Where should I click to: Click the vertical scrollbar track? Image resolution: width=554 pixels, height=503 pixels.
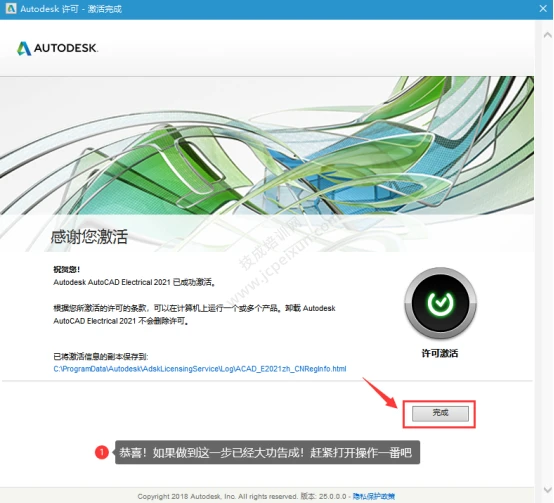click(547, 262)
